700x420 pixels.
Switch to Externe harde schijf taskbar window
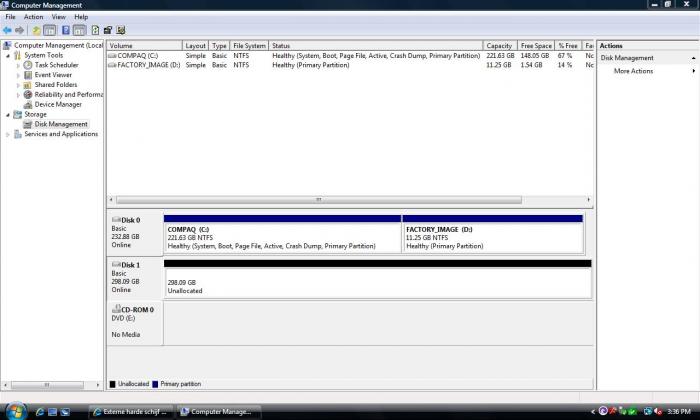[x=130, y=412]
